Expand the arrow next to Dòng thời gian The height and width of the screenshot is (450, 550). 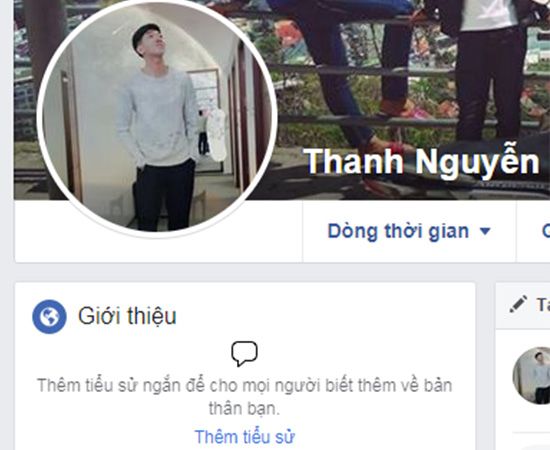coord(485,231)
